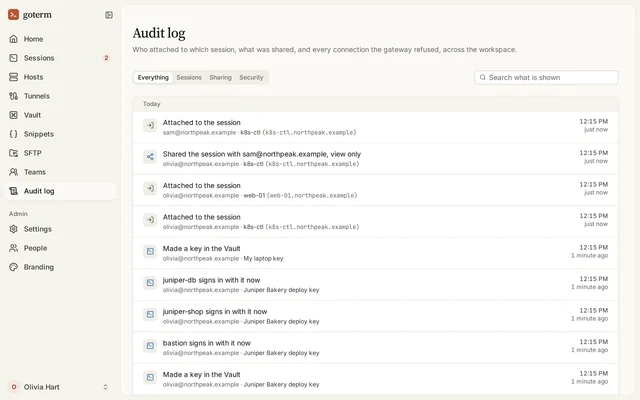Click the Search what is shown field
This screenshot has width=640, height=400.
(x=546, y=77)
